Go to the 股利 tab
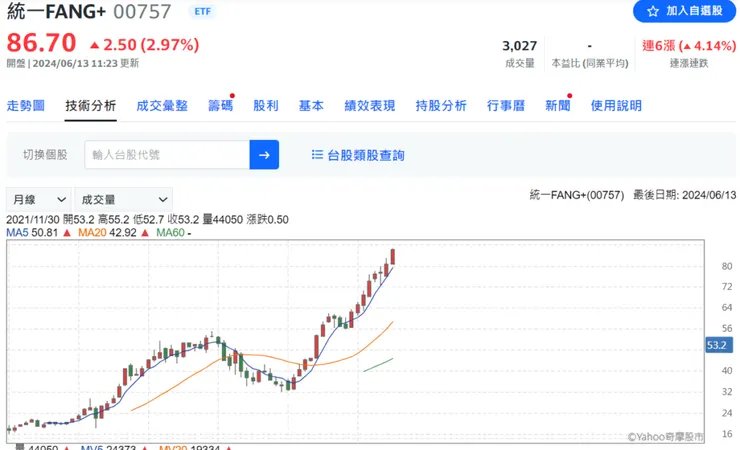Image resolution: width=740 pixels, height=450 pixels. 266,106
